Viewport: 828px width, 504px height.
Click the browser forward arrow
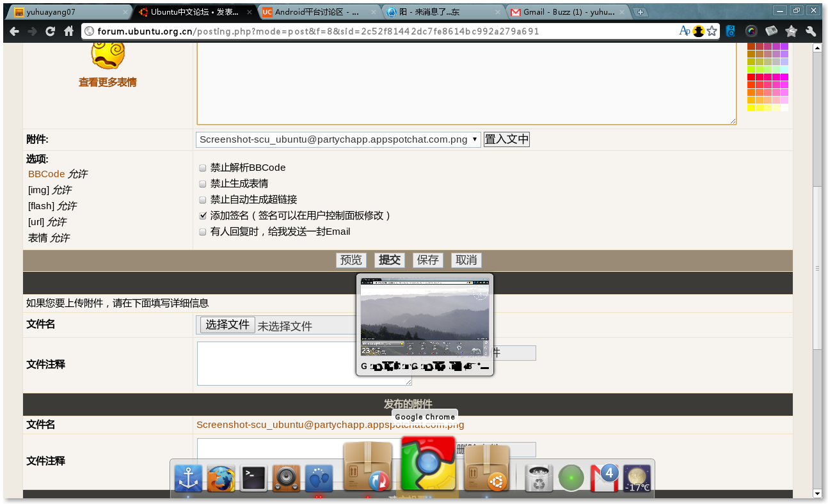pyautogui.click(x=32, y=31)
